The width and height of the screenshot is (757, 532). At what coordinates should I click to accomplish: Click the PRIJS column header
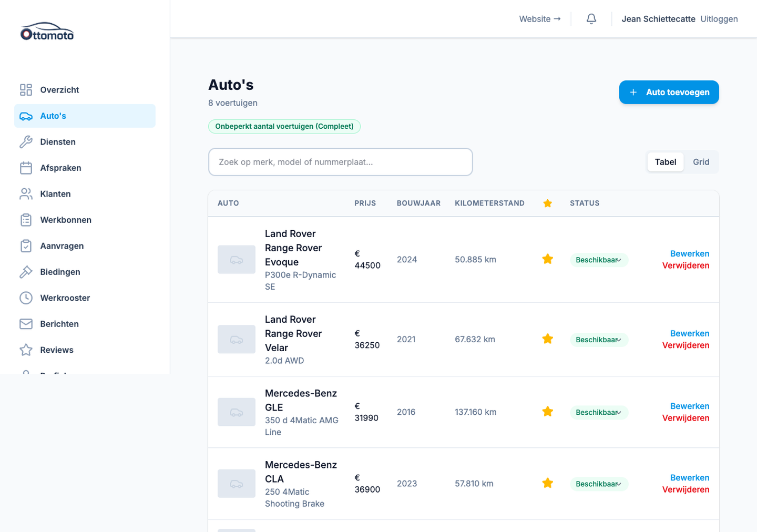(365, 203)
